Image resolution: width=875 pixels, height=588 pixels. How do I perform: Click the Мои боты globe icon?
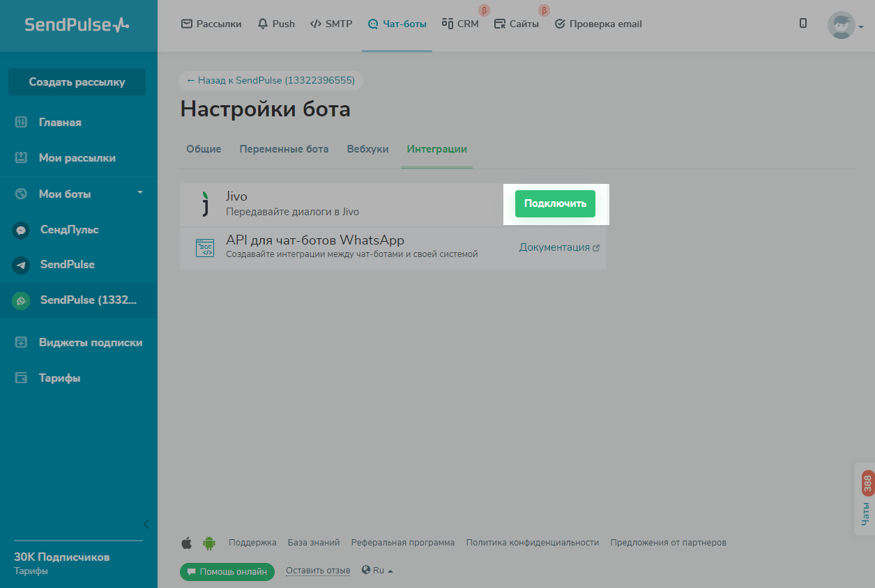coord(21,194)
